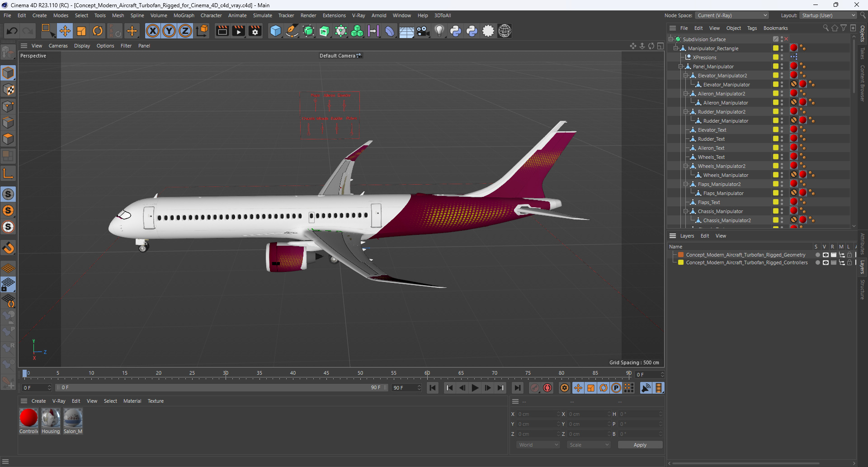
Task: Go to end of animation
Action: pyautogui.click(x=518, y=388)
